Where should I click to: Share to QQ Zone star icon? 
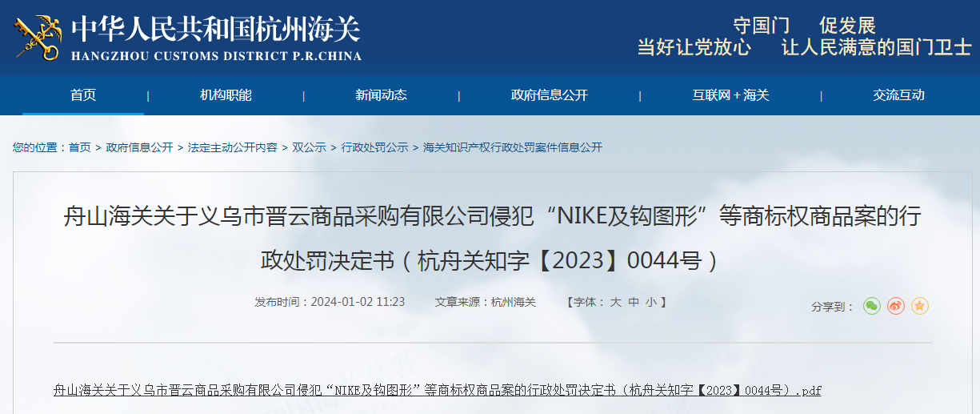pyautogui.click(x=920, y=306)
